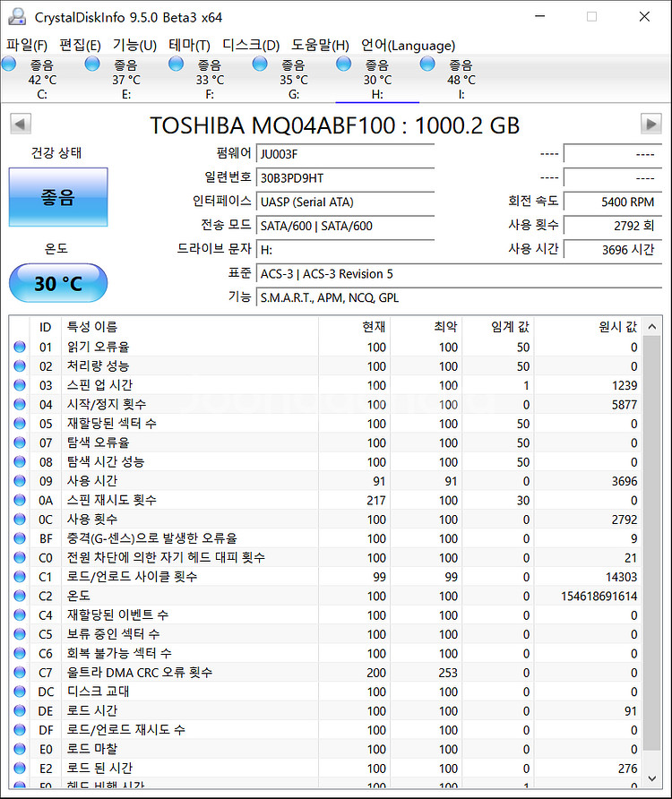Click the 현재 column header

pyautogui.click(x=354, y=327)
